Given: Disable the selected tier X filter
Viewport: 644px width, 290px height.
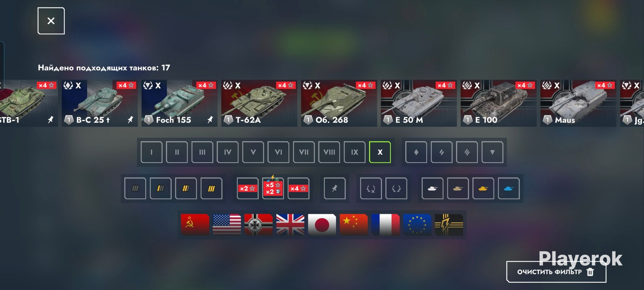Looking at the screenshot, I should (x=380, y=152).
